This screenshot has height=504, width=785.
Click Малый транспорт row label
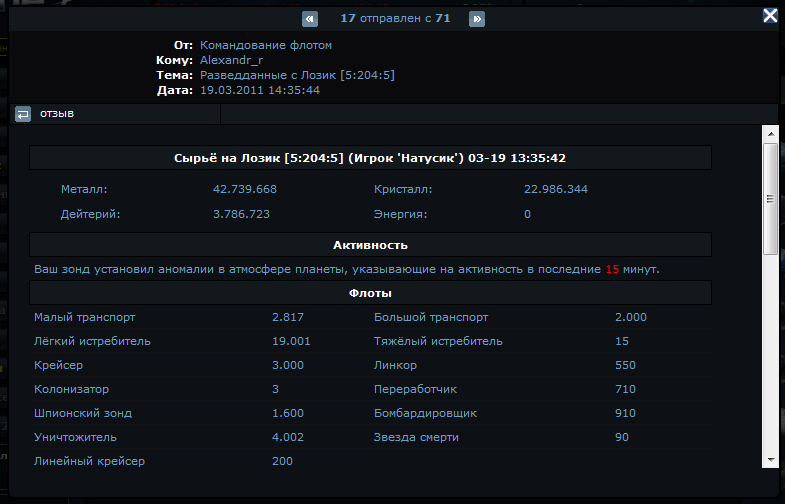(x=85, y=317)
